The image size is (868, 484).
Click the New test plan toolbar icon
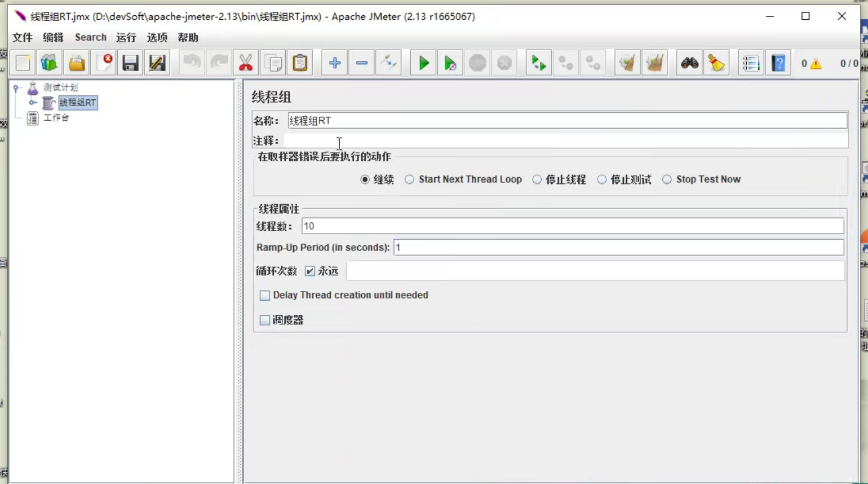pos(23,63)
